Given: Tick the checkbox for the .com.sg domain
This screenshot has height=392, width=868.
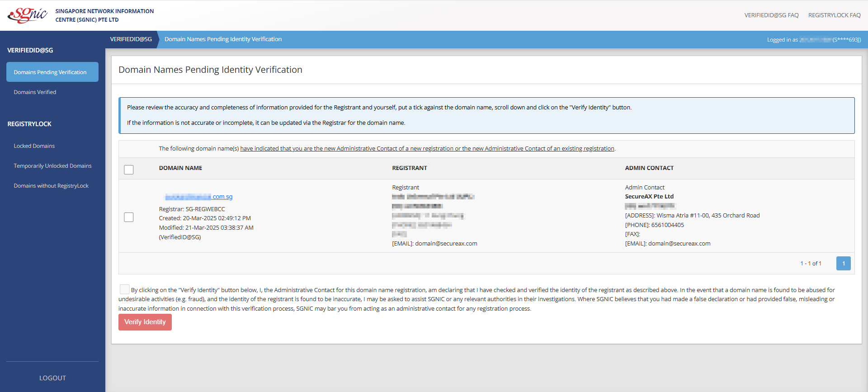Looking at the screenshot, I should click(129, 217).
